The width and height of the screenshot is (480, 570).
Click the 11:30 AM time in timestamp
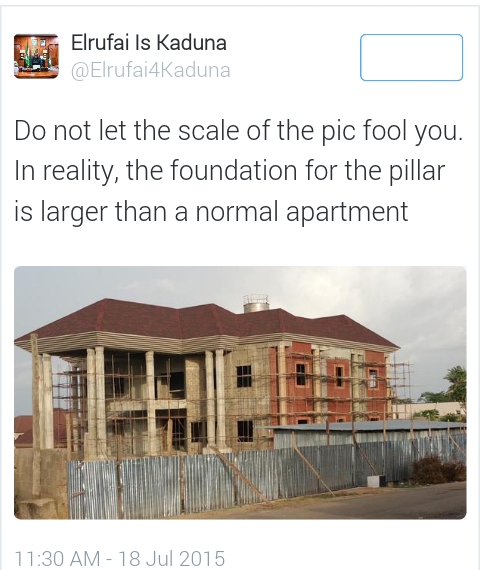57,558
